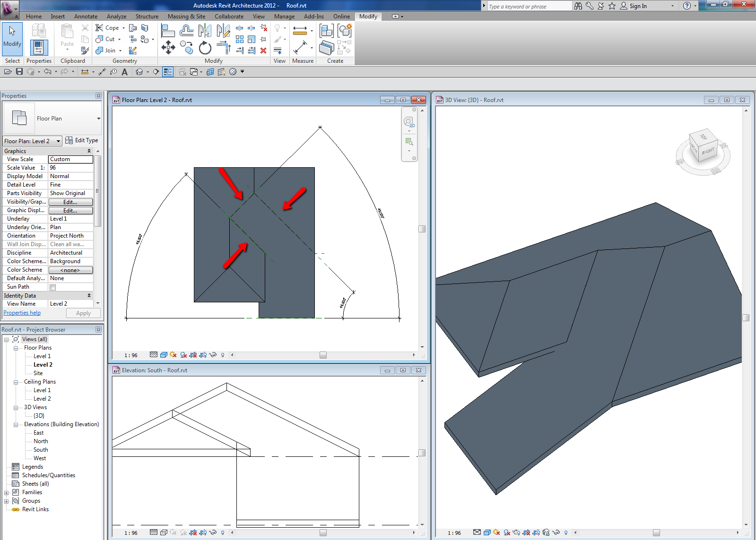Collapse the Floor Plans tree node

click(x=16, y=348)
